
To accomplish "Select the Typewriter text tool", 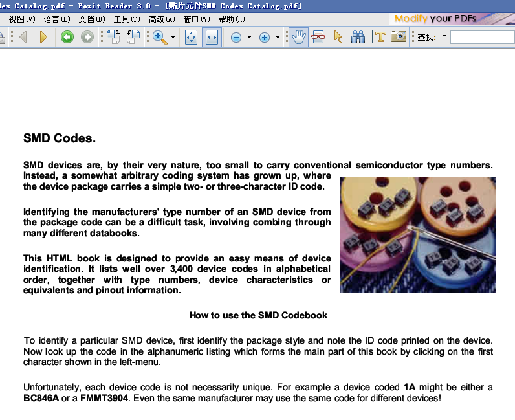I will [x=378, y=37].
